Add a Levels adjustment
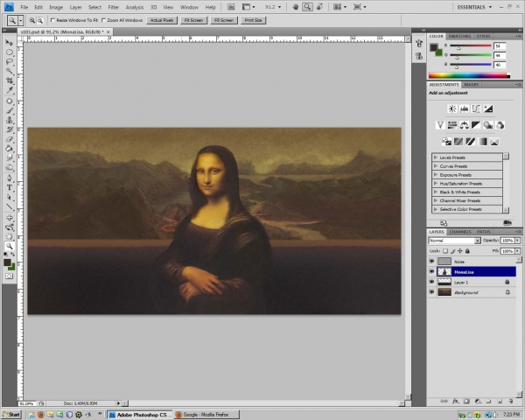Viewport: 525px width, 420px height. 464,108
